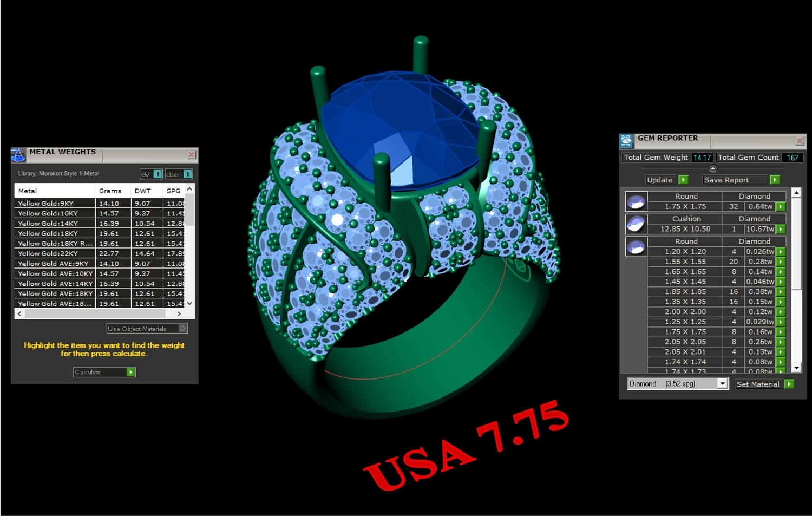Click Calculate in Metal Weights
Viewport: 812px width, 516px height.
pos(104,373)
